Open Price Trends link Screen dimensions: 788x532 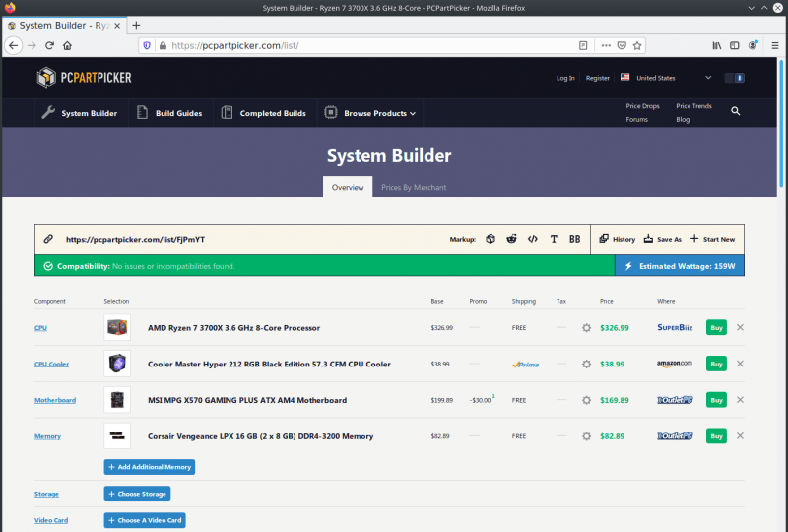[x=693, y=106]
